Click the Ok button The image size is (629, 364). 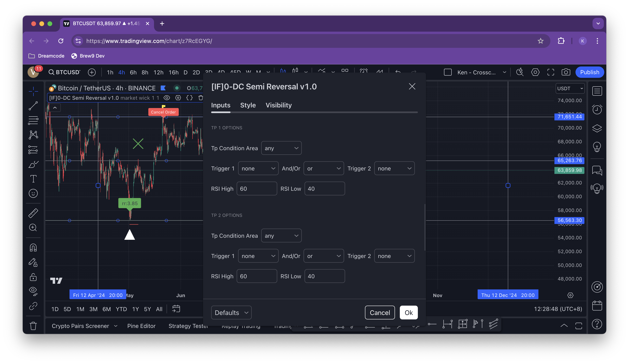point(409,313)
